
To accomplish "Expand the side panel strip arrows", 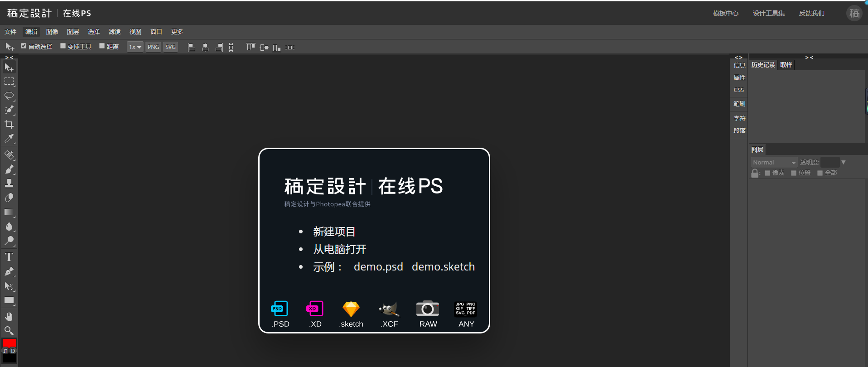I will pyautogui.click(x=738, y=58).
